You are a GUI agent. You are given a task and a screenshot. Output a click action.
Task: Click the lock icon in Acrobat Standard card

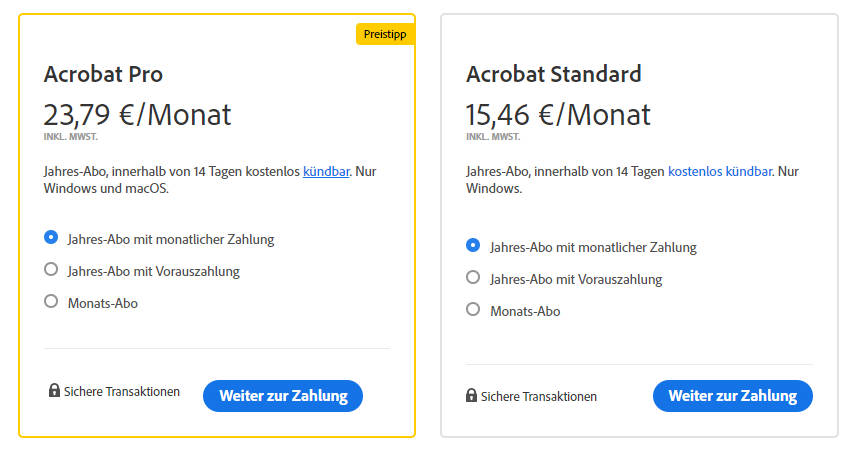(471, 396)
